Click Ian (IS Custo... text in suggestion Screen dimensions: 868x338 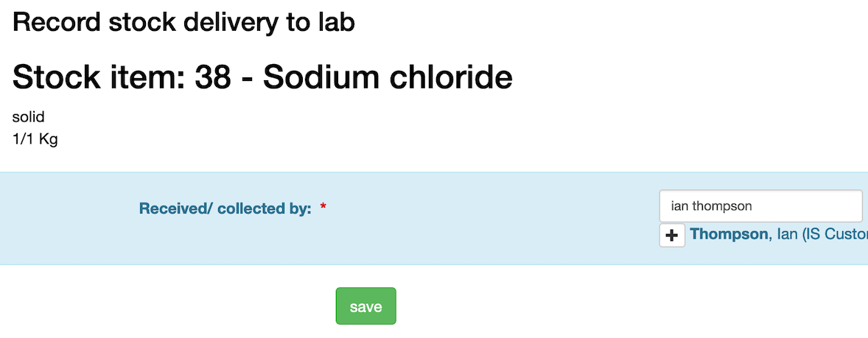point(819,235)
